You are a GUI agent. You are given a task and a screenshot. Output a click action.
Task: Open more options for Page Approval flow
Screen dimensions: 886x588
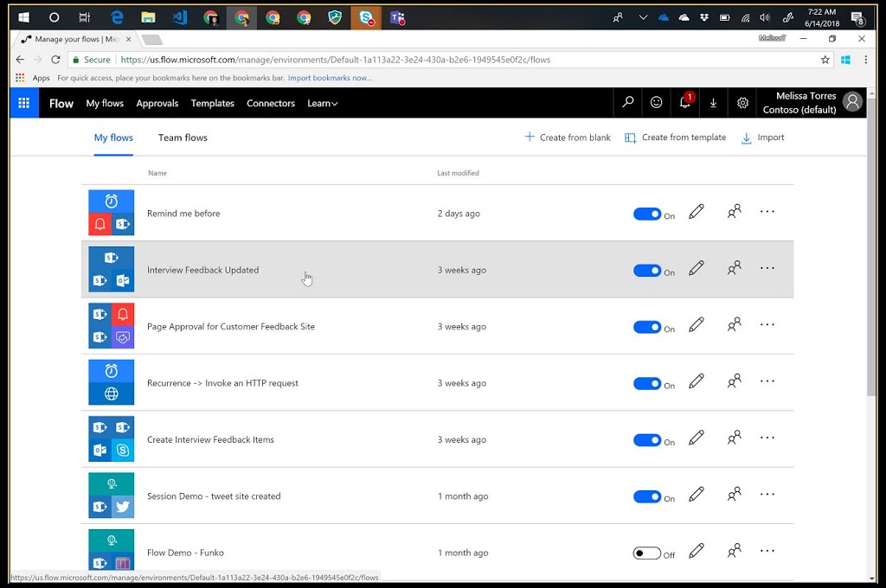click(x=767, y=325)
